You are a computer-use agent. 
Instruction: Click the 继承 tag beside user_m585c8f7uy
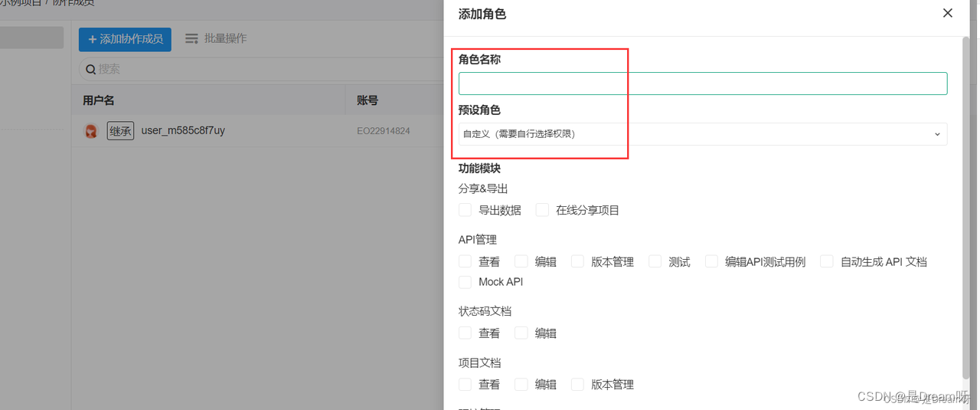[x=120, y=131]
